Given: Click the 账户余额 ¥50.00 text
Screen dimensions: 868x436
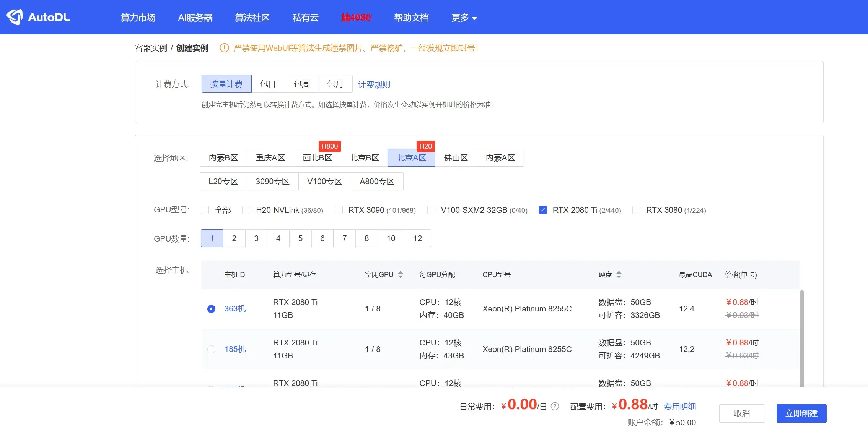Looking at the screenshot, I should pyautogui.click(x=662, y=423).
